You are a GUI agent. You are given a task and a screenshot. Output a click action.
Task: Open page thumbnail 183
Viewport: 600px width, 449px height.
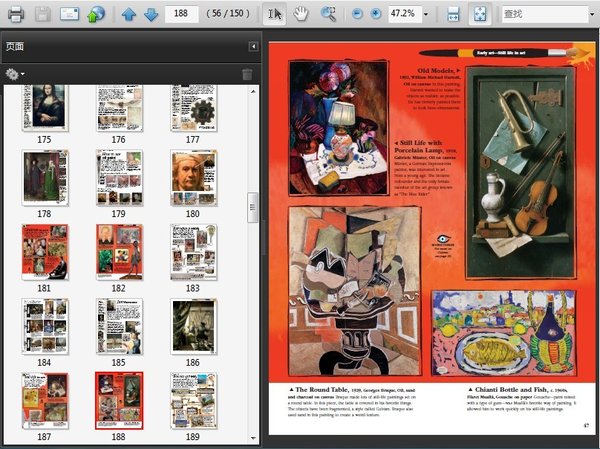pos(194,252)
